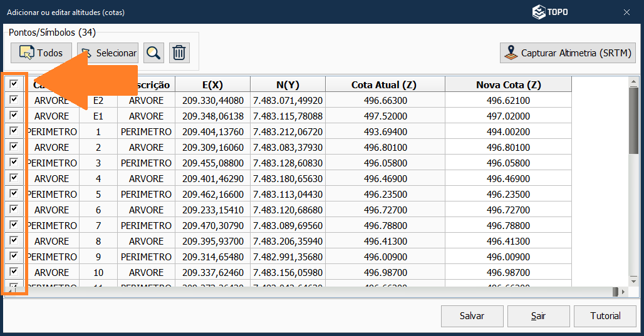
Task: Toggle checkbox for ARVORE row 10
Action: click(14, 272)
